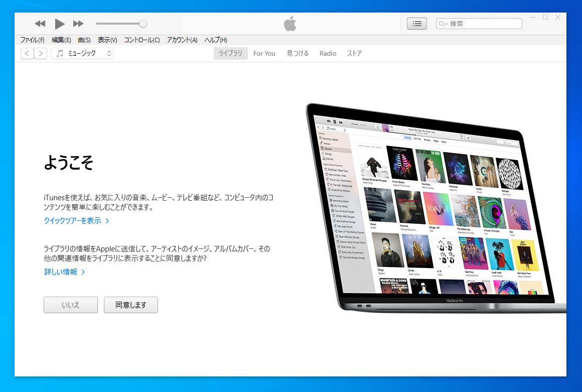Open the Up Next list button
The image size is (582, 392).
coord(417,24)
